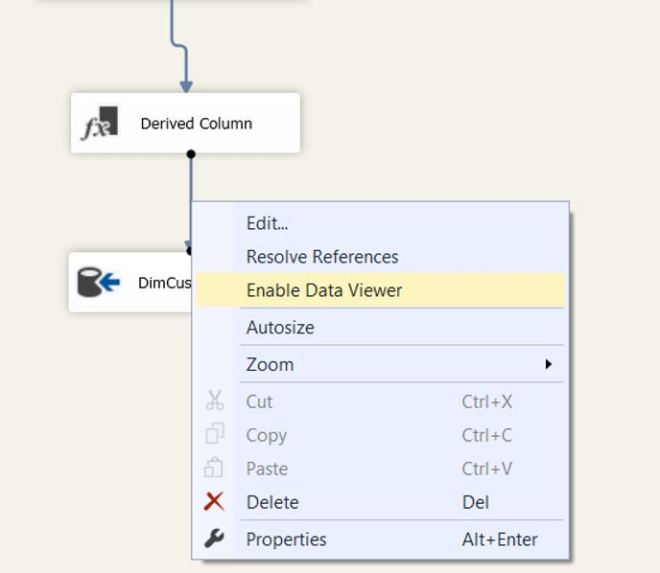Open Properties from the context menu
Screen dimensions: 660x573
tap(286, 539)
